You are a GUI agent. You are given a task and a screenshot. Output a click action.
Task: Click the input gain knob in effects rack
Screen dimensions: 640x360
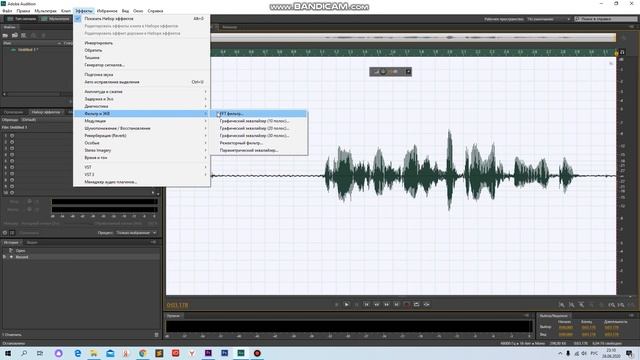coord(29,202)
